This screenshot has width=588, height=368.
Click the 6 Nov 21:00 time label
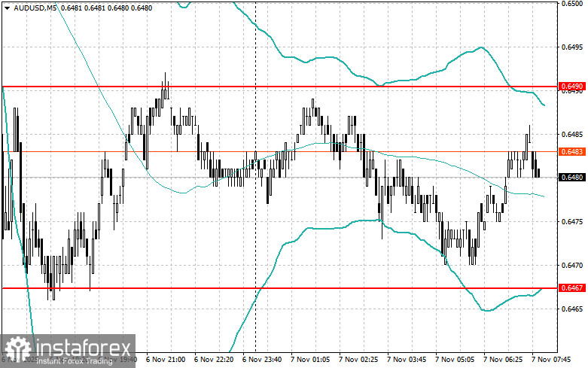[166, 360]
